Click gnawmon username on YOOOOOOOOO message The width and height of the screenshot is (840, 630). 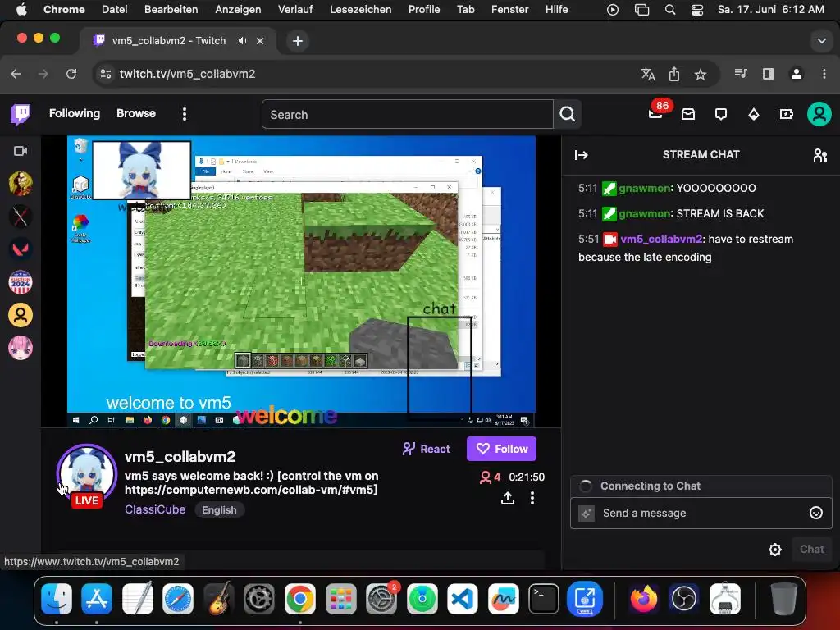645,188
